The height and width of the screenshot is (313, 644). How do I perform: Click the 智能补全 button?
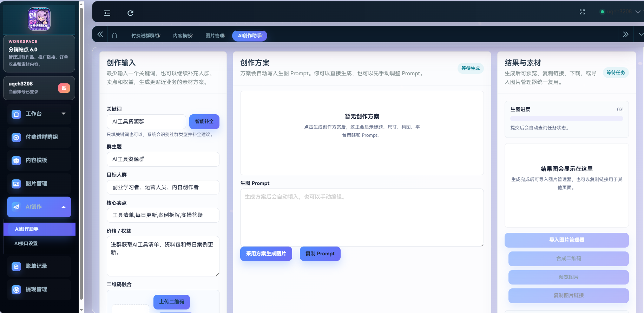pyautogui.click(x=204, y=121)
